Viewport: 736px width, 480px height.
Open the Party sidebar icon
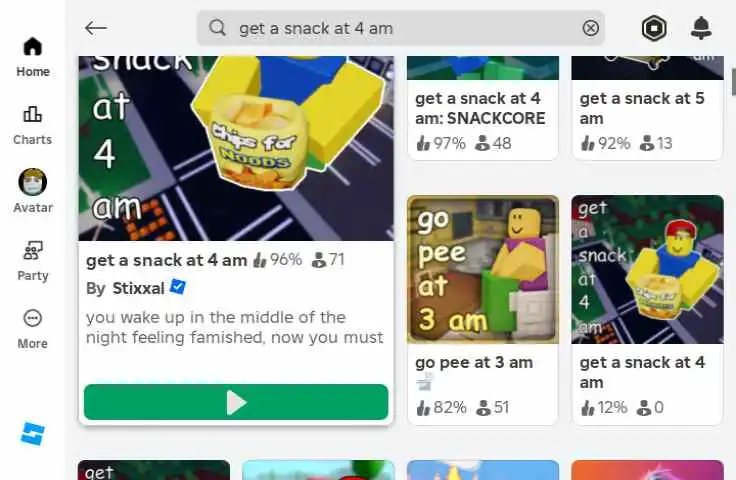pos(32,251)
